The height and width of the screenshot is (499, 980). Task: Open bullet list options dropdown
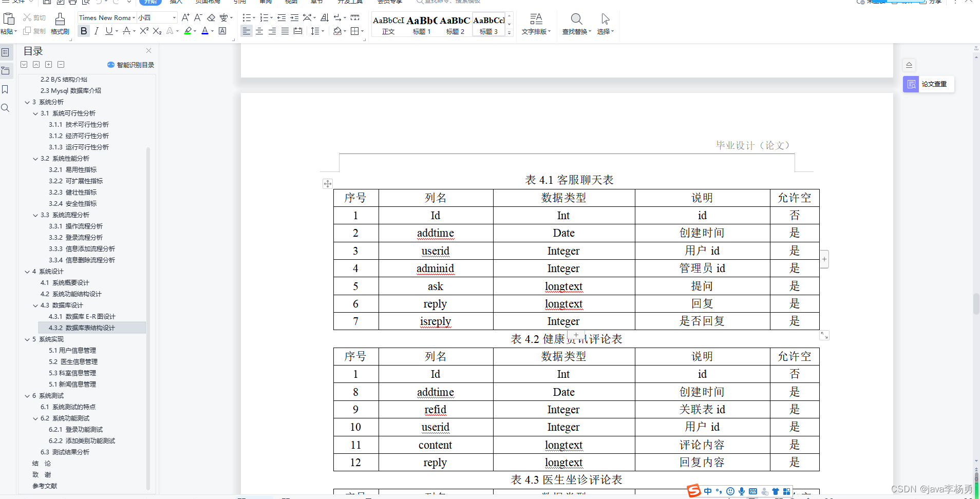pos(254,18)
